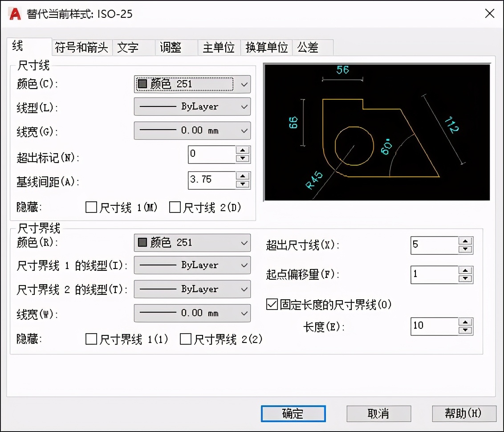
Task: Click the 长度(E) input field
Action: point(435,326)
